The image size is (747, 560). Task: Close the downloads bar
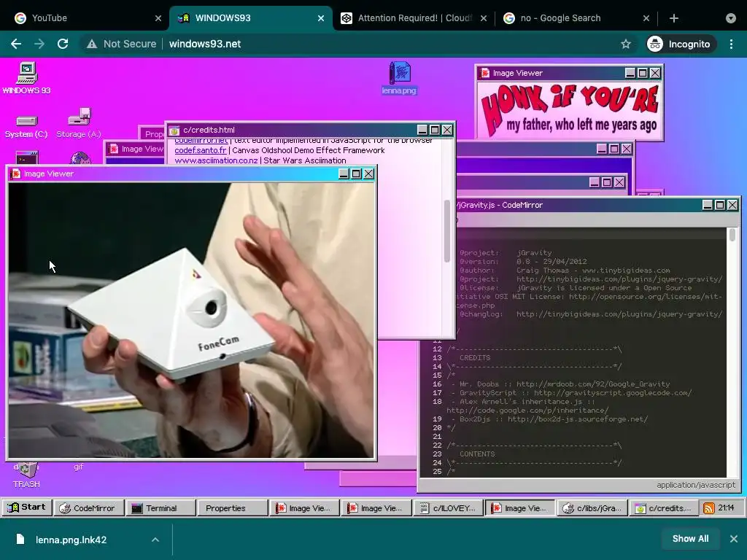(734, 539)
